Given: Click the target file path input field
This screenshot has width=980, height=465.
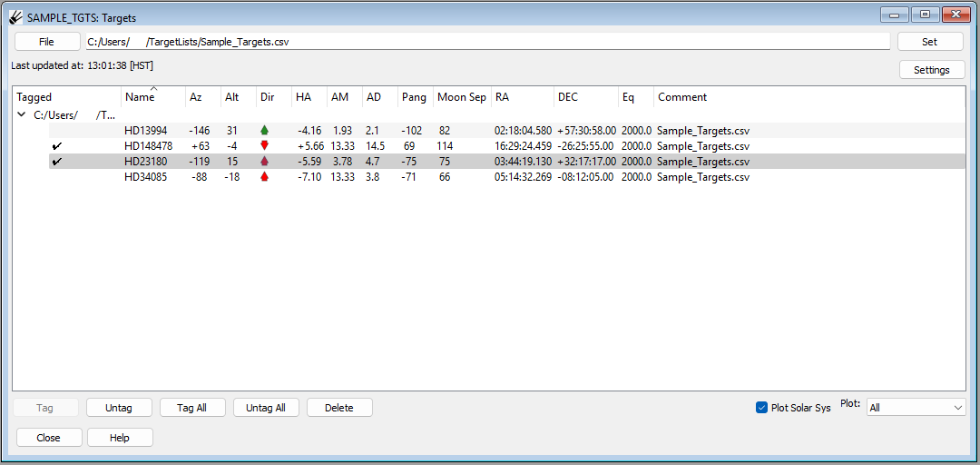Looking at the screenshot, I should [487, 42].
